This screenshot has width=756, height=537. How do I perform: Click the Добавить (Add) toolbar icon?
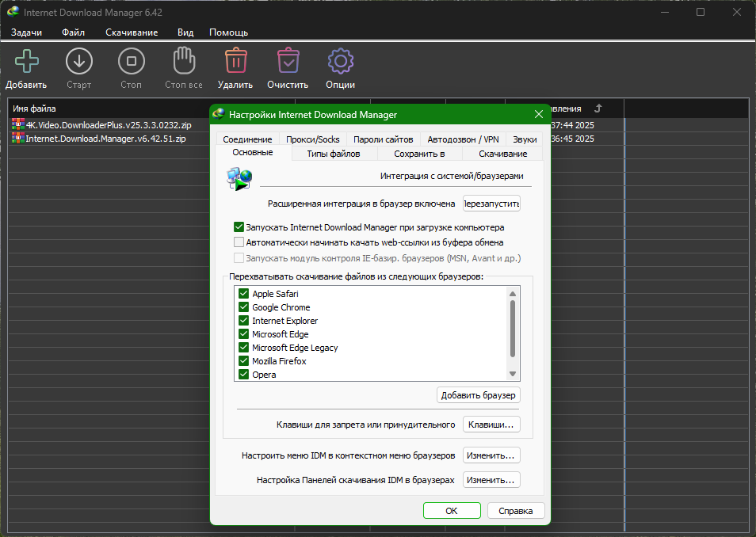pos(26,62)
